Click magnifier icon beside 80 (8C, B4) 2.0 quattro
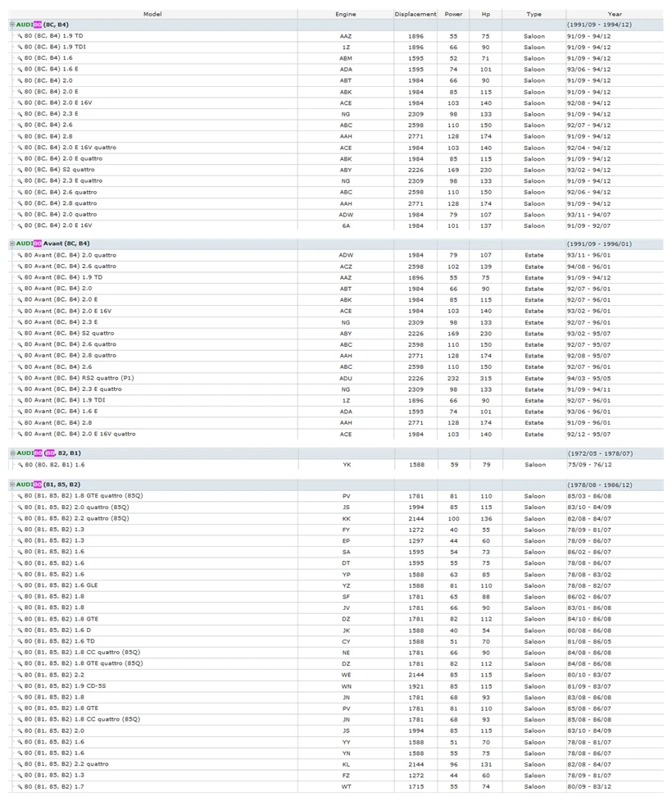672x801 pixels. 20,215
